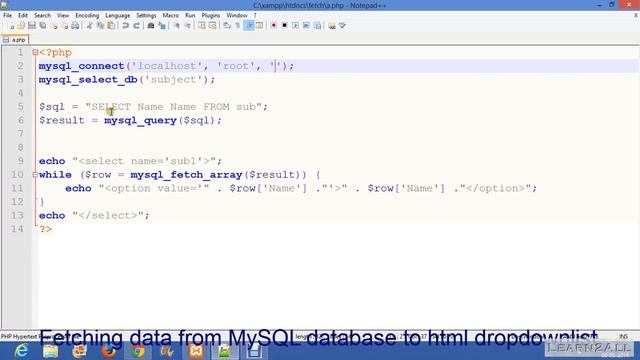Open Firefox from the taskbar
Screen dimensions: 640x360
pyautogui.click(x=109, y=351)
